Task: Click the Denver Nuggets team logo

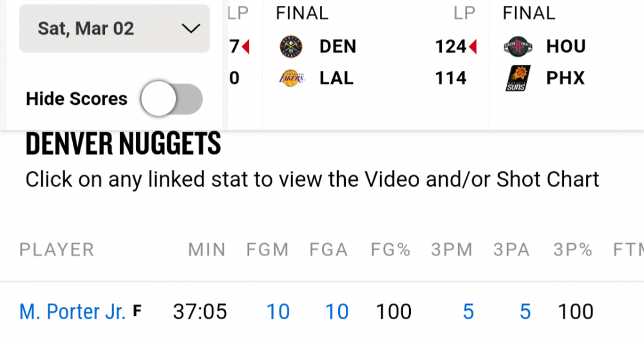Action: click(x=291, y=47)
